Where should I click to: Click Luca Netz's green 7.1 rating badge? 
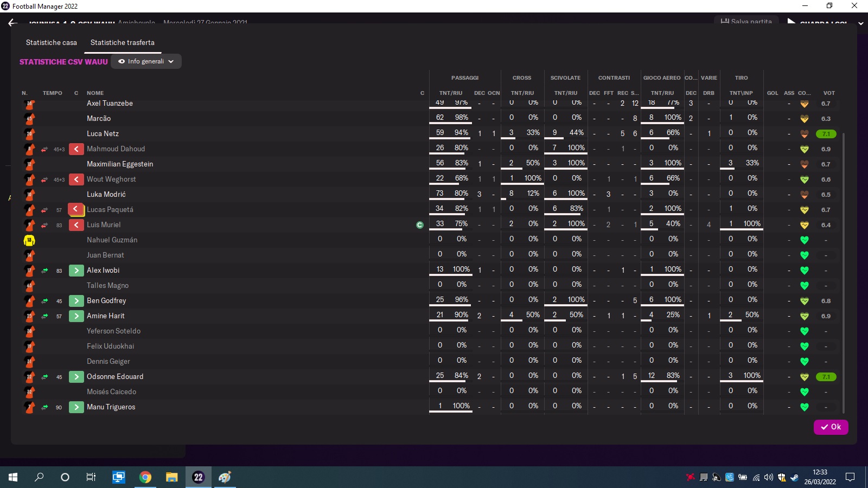[826, 134]
